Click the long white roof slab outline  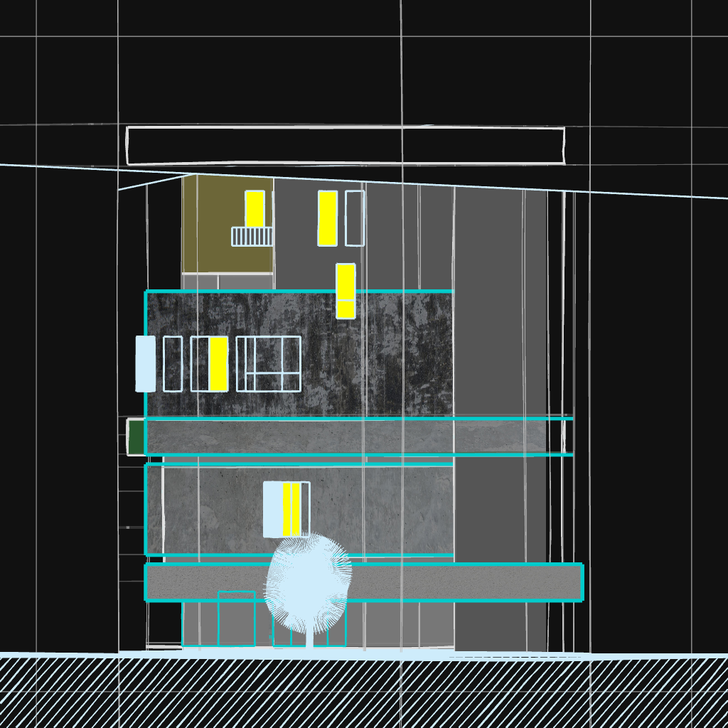coord(346,146)
